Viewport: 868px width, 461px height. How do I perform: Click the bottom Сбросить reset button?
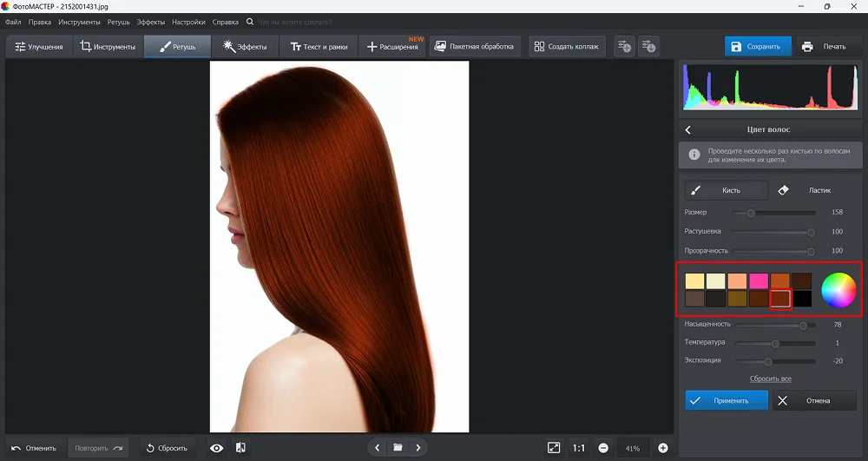click(x=167, y=448)
